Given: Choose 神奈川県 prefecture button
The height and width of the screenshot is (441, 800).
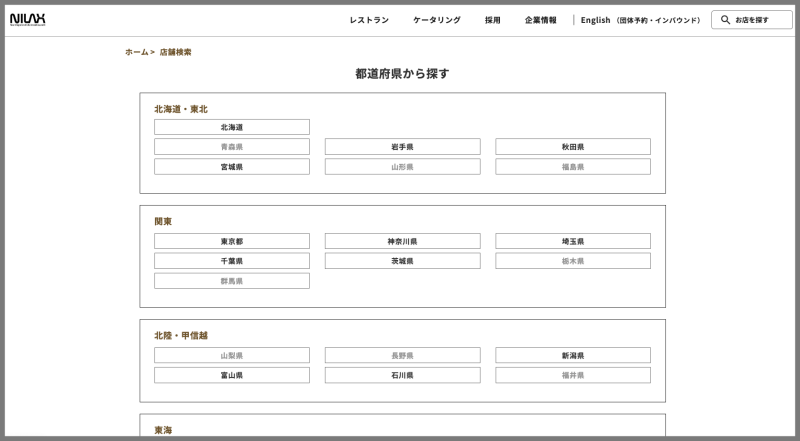Looking at the screenshot, I should [x=402, y=241].
